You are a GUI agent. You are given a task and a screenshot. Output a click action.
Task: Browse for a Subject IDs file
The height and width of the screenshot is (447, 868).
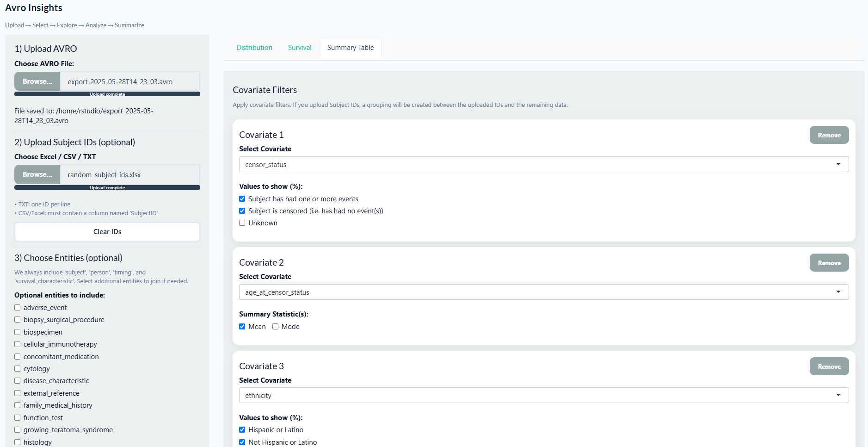point(37,174)
